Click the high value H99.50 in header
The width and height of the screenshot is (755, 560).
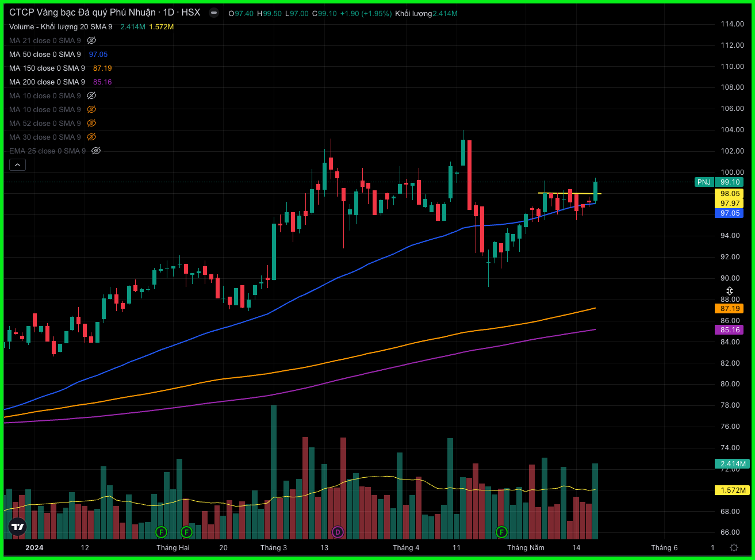[x=269, y=13]
